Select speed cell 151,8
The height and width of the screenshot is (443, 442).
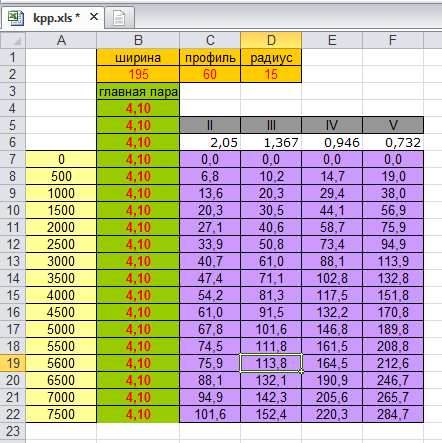(393, 295)
